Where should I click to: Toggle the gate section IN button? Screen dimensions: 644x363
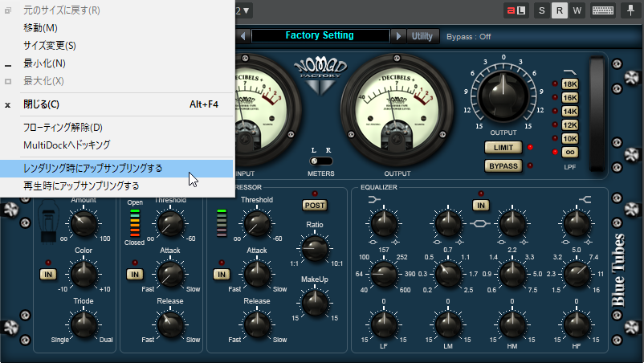tap(135, 275)
